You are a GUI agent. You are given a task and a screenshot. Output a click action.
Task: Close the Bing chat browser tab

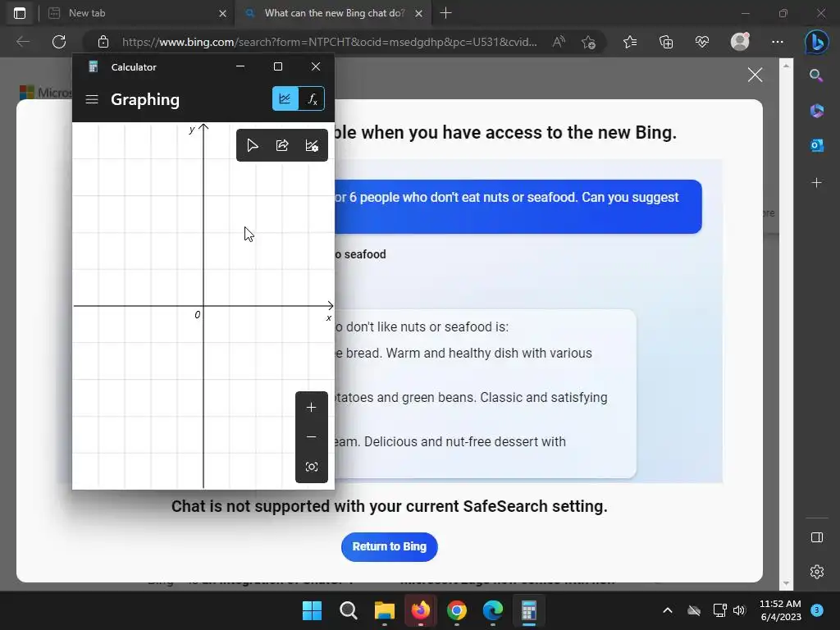[x=419, y=13]
